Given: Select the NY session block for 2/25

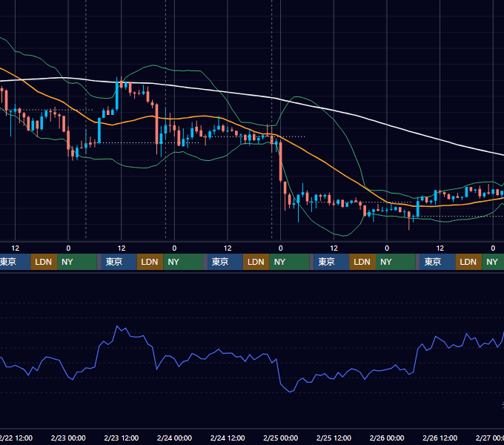Looking at the screenshot, I should click(396, 262).
